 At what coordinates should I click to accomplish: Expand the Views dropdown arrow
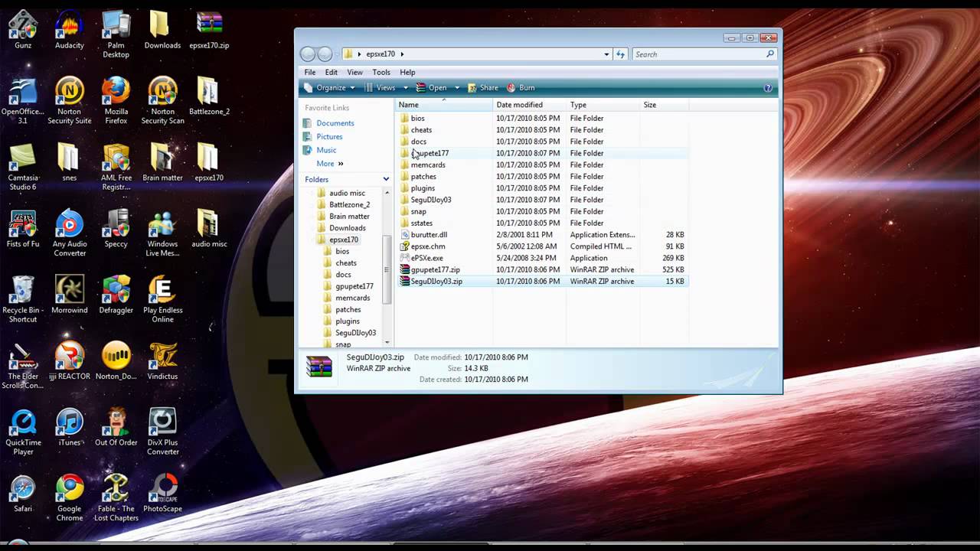tap(406, 88)
